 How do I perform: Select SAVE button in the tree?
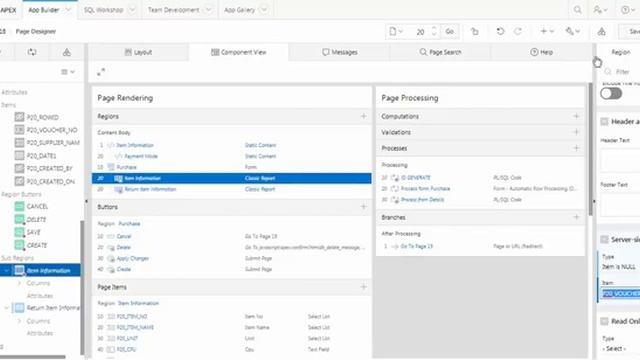click(33, 232)
